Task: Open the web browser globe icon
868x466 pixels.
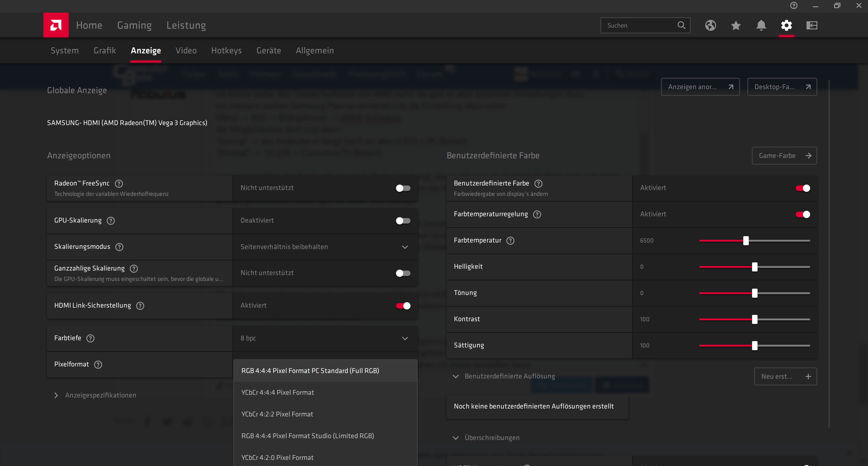Action: pyautogui.click(x=710, y=25)
